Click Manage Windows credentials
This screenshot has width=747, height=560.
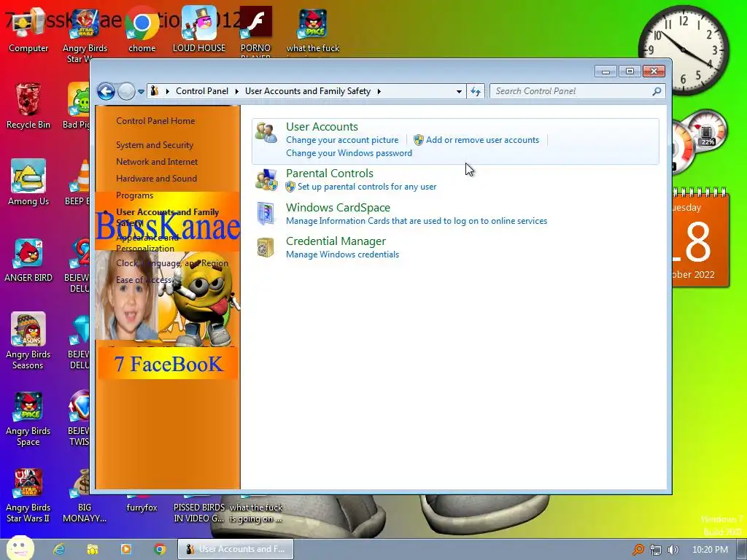[343, 254]
